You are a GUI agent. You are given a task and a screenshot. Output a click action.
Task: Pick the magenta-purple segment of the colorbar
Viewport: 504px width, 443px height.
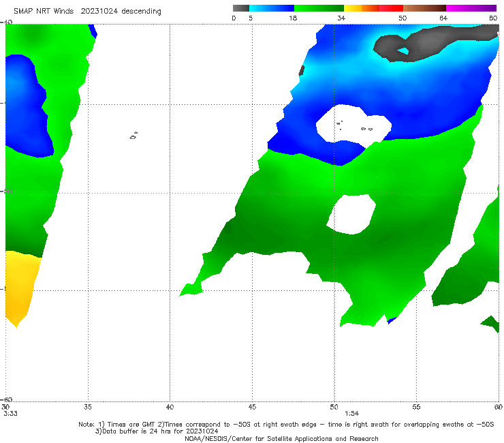[471, 8]
